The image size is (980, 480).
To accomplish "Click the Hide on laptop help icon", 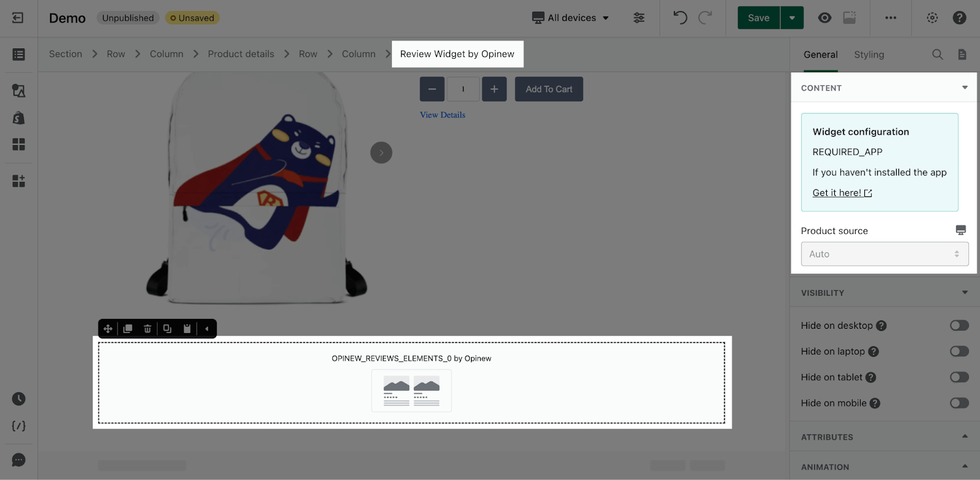I will click(873, 351).
